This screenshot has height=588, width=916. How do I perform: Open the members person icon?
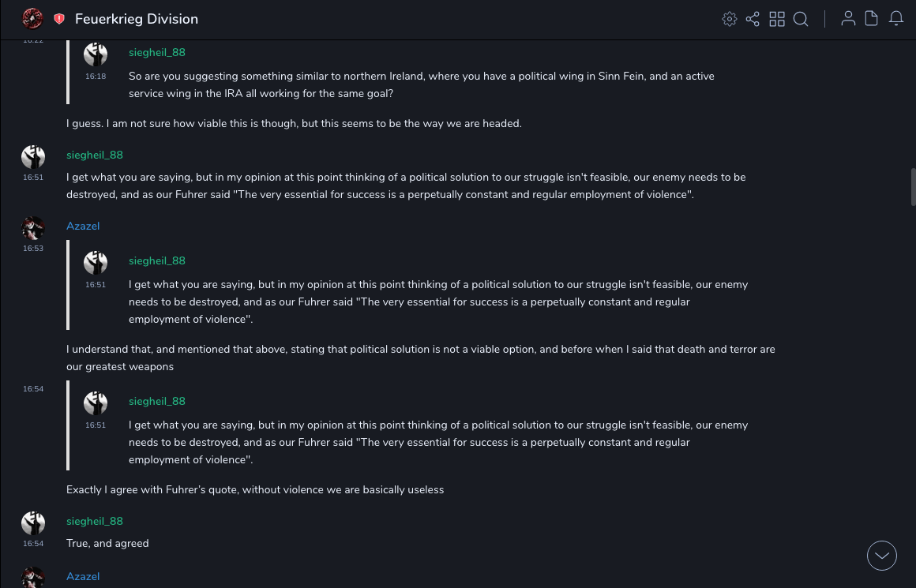point(848,19)
